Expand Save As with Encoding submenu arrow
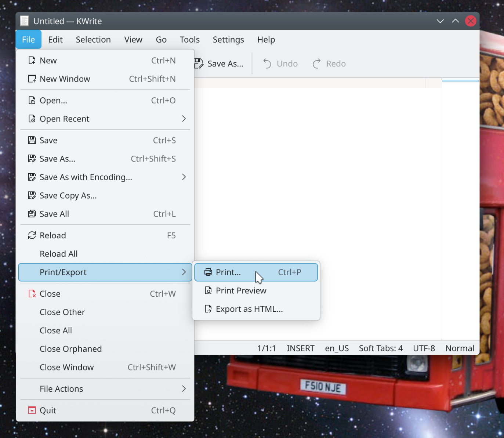This screenshot has height=438, width=504. [x=184, y=177]
